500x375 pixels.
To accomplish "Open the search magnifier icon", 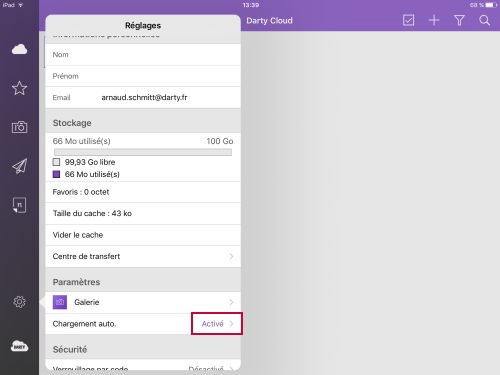I will coord(484,20).
